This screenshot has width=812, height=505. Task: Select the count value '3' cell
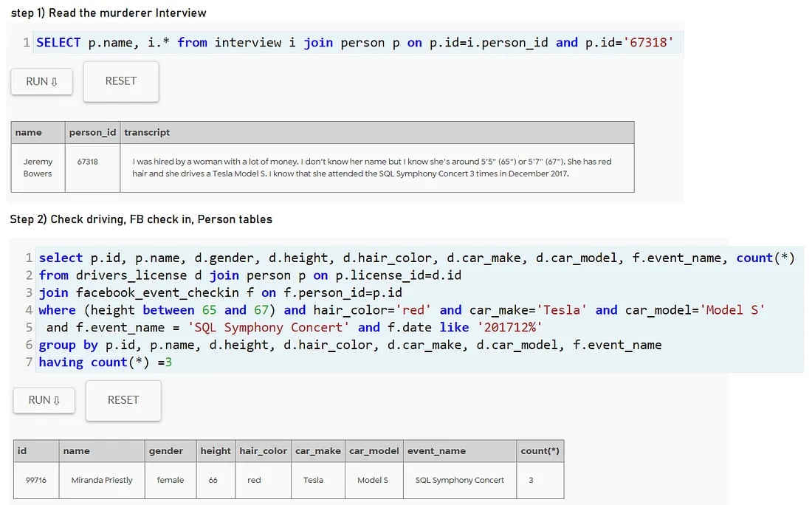pos(540,480)
